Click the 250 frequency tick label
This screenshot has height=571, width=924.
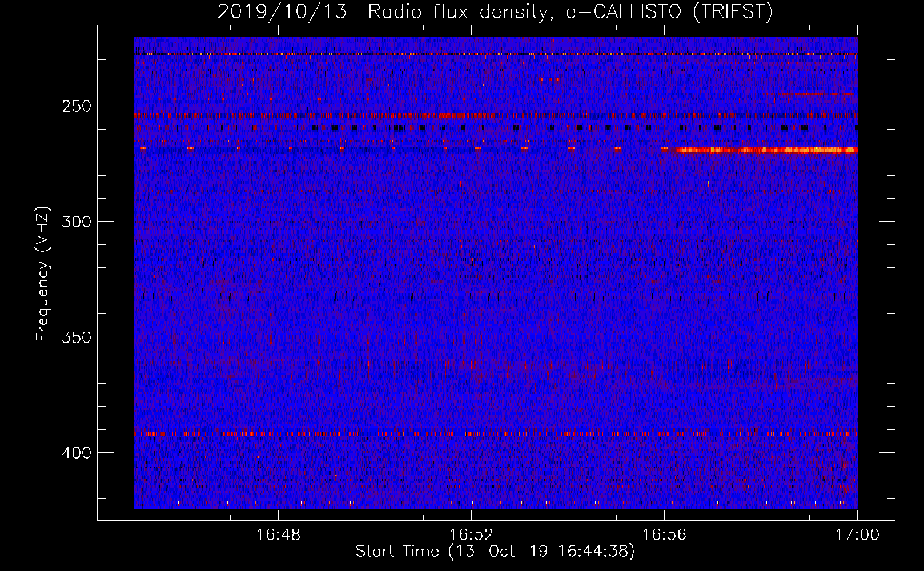(x=77, y=107)
